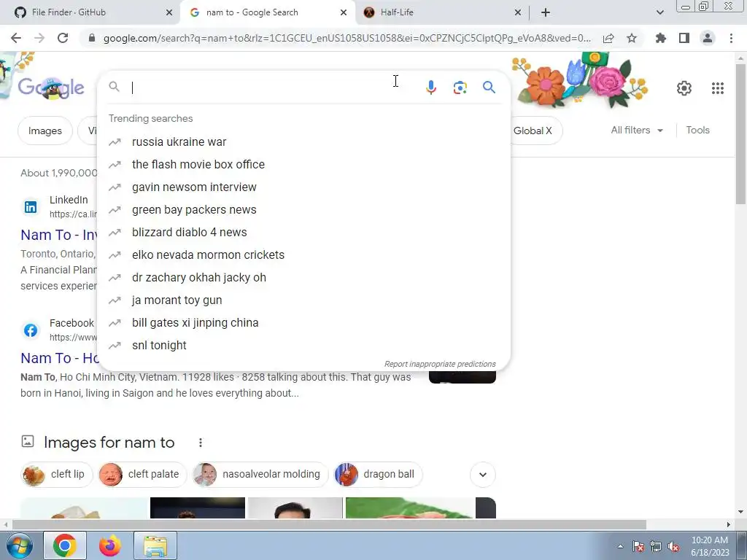This screenshot has height=560, width=747.
Task: Close the Half-Life tab
Action: 518,12
